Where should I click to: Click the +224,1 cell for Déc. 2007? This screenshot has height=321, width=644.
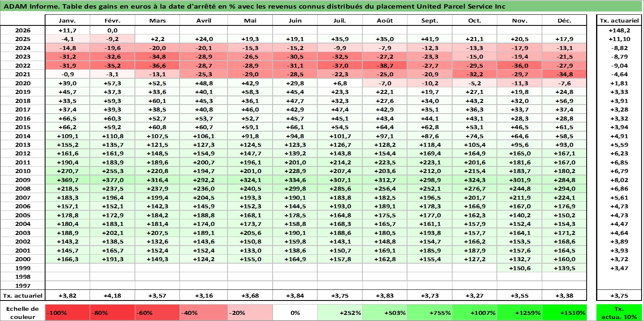564,198
